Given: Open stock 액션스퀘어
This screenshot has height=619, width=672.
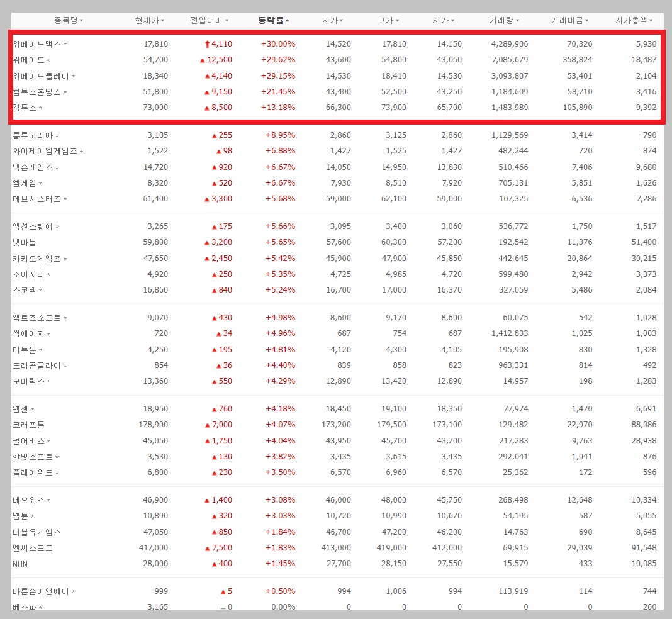Looking at the screenshot, I should (x=33, y=226).
